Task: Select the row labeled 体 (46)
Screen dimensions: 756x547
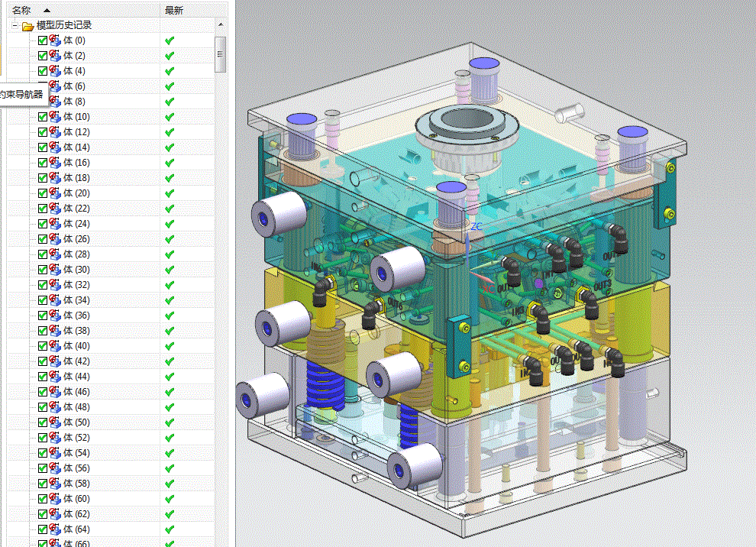Action: [x=111, y=392]
